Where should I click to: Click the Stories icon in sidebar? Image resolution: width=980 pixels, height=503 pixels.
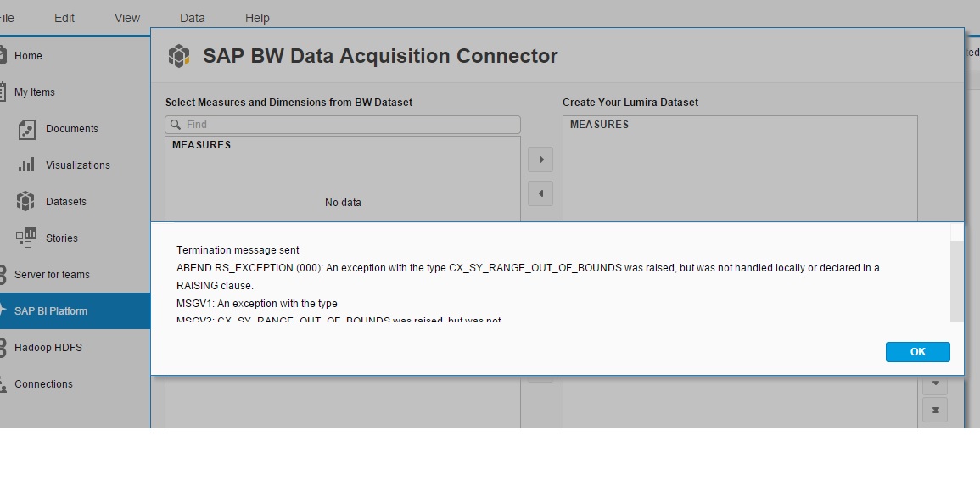pos(26,238)
